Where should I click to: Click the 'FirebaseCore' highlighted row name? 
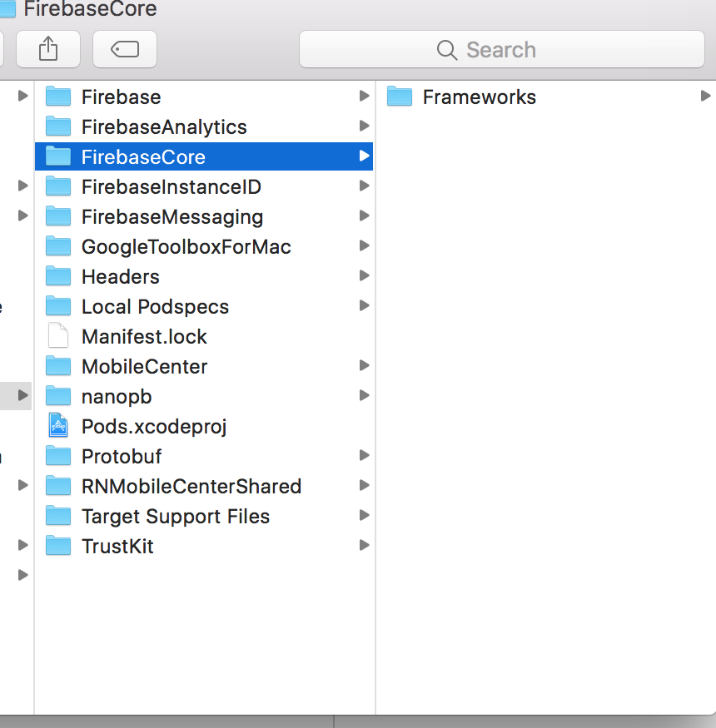click(x=143, y=157)
